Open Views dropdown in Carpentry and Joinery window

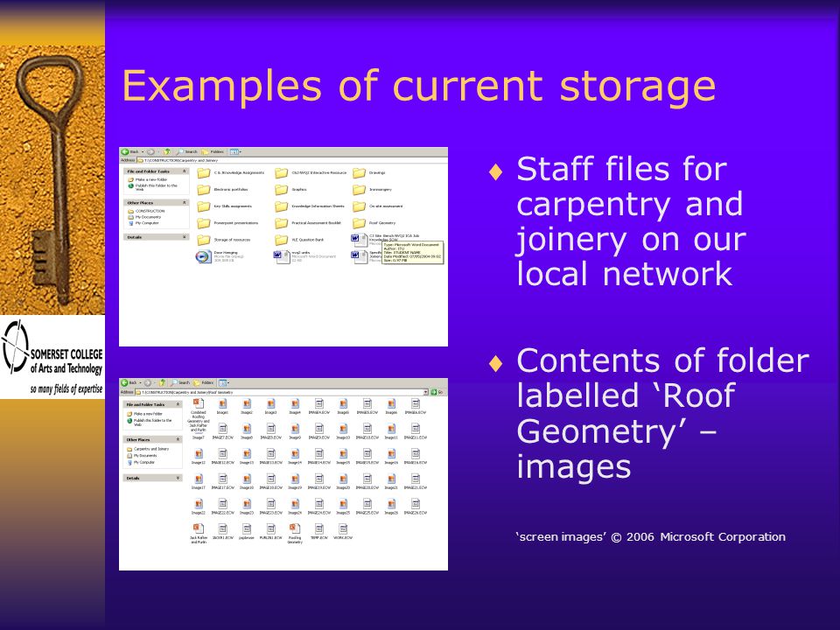[235, 152]
